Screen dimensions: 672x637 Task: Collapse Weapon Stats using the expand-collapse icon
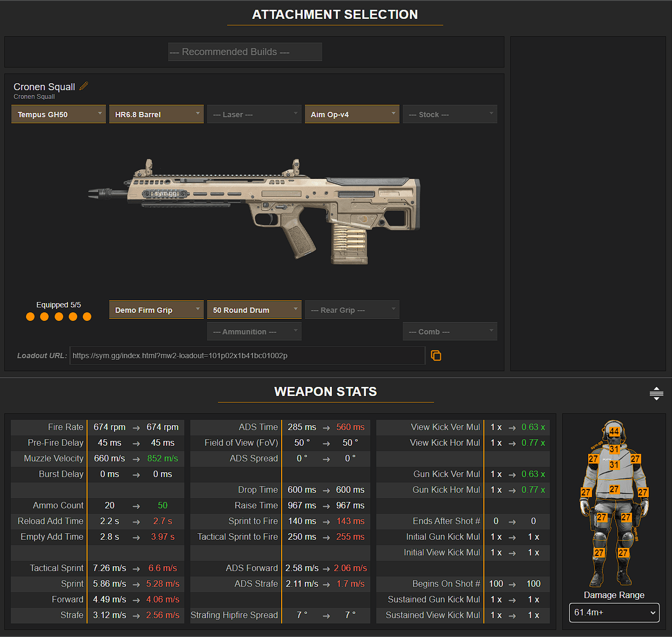(656, 393)
